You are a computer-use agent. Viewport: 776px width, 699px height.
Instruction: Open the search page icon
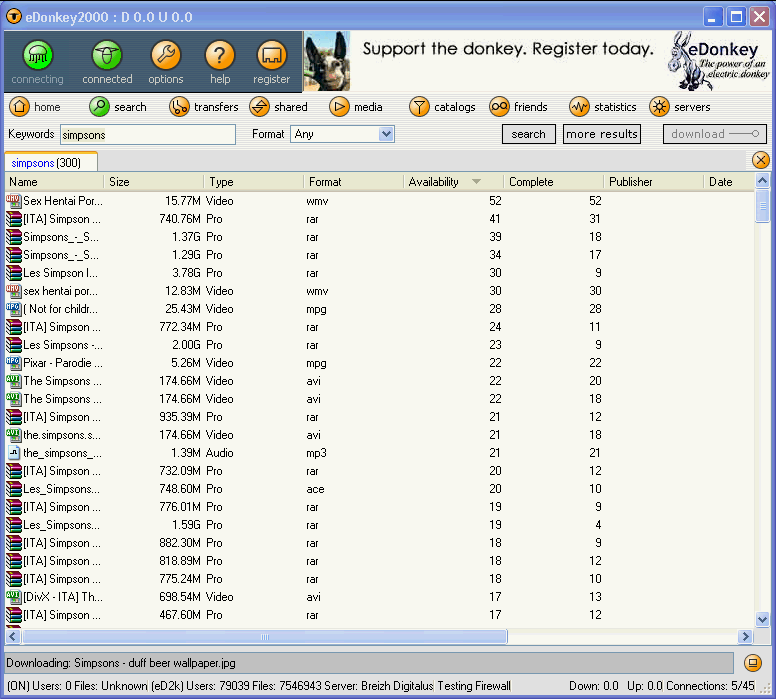click(x=99, y=106)
